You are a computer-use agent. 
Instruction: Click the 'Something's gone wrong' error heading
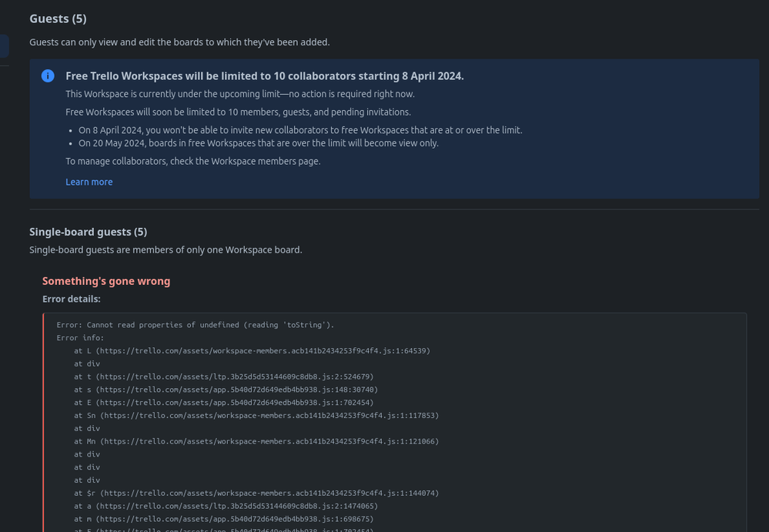106,280
